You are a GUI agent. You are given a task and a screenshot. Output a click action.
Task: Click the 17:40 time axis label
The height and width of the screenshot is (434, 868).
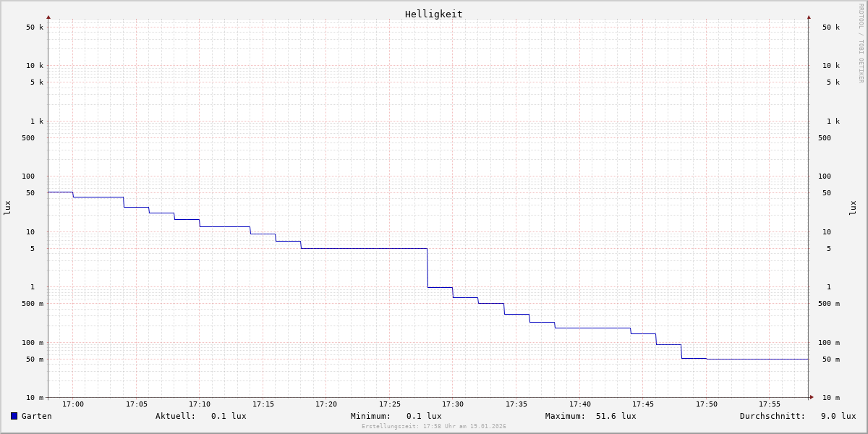click(x=580, y=404)
